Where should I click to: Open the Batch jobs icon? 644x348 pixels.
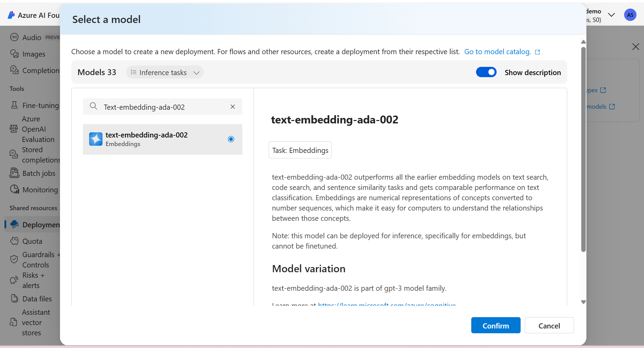pos(14,173)
